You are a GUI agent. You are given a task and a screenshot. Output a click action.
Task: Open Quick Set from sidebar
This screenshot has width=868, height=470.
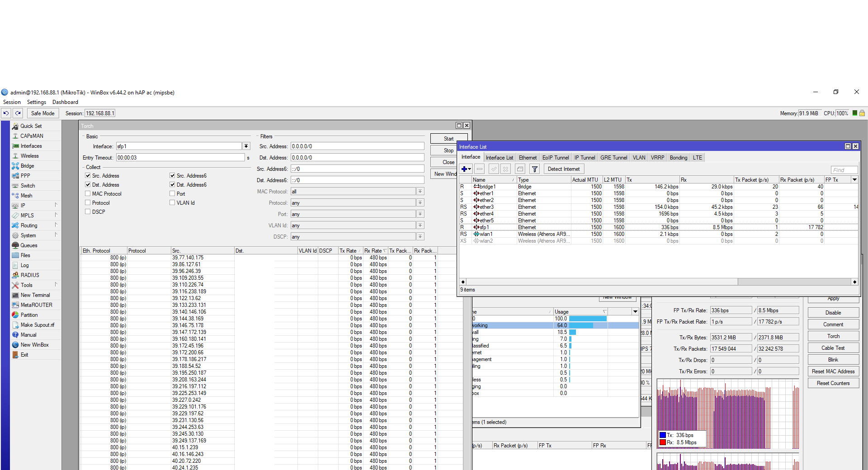(31, 126)
